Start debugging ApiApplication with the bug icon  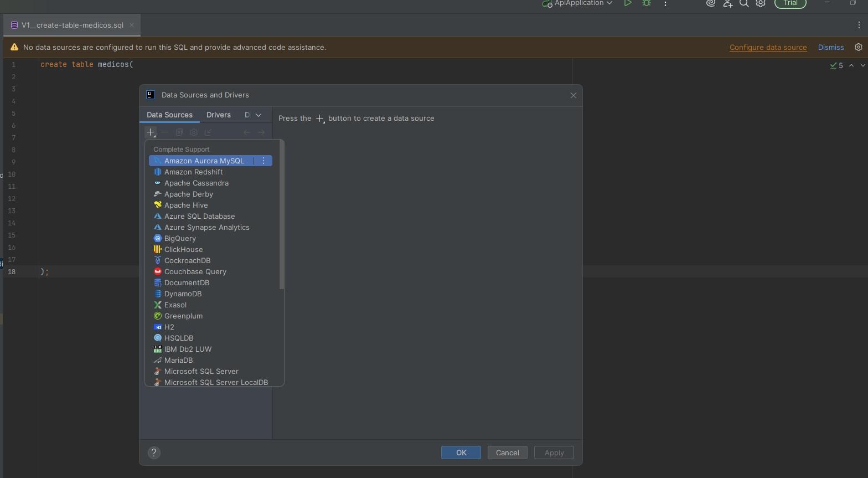tap(647, 3)
